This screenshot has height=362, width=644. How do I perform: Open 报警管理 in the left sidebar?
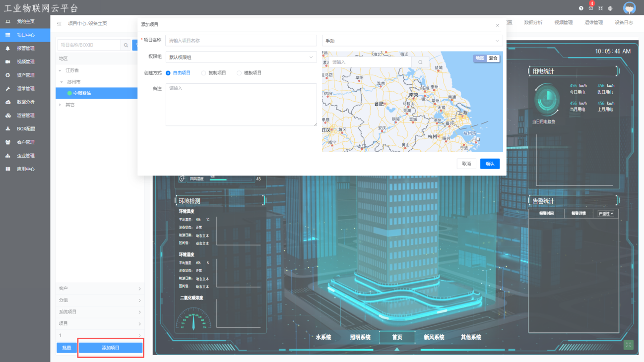pyautogui.click(x=25, y=49)
